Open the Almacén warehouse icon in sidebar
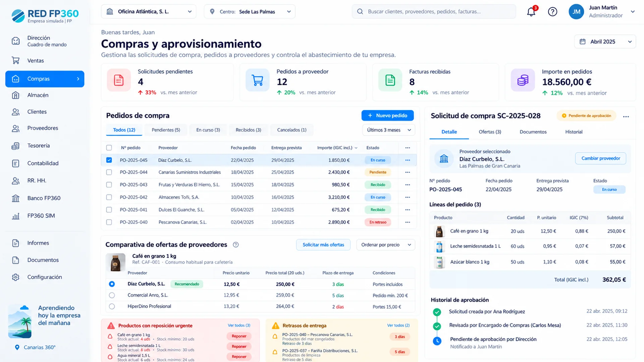644x362 pixels. click(16, 95)
